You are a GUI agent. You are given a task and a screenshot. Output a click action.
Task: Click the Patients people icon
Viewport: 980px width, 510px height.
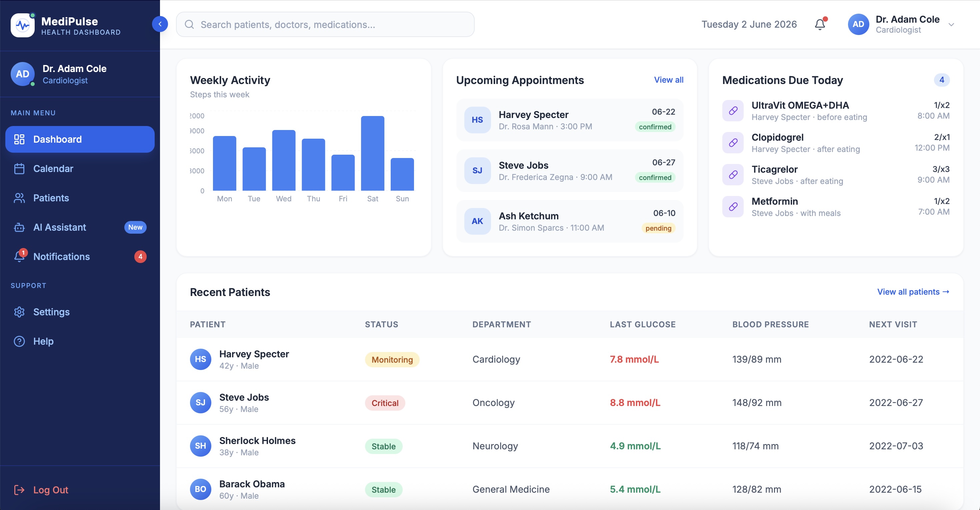click(19, 198)
